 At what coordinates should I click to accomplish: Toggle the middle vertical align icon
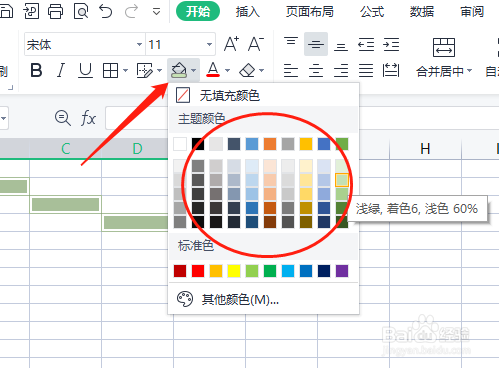(x=316, y=44)
